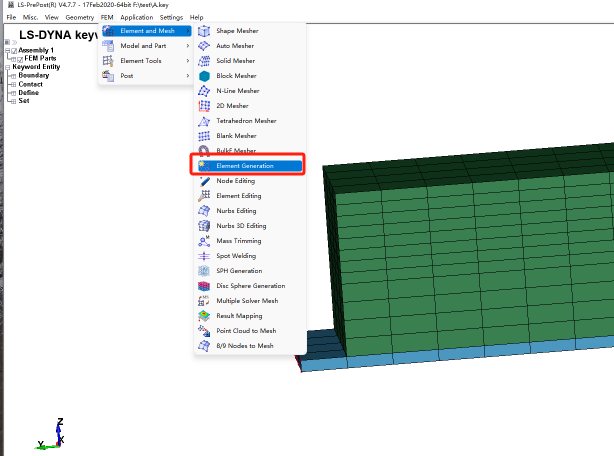Select Contact in the tree
The image size is (614, 456).
[31, 84]
